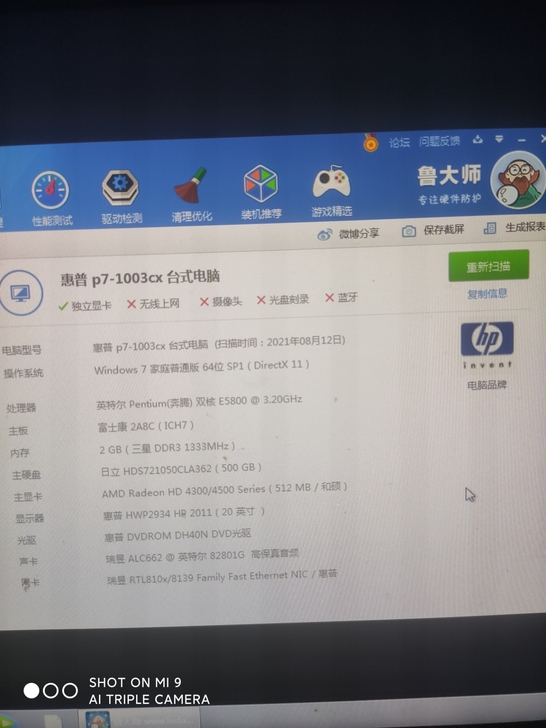The height and width of the screenshot is (728, 546).
Task: Select the 电脑型号 row label
Action: click(x=21, y=350)
